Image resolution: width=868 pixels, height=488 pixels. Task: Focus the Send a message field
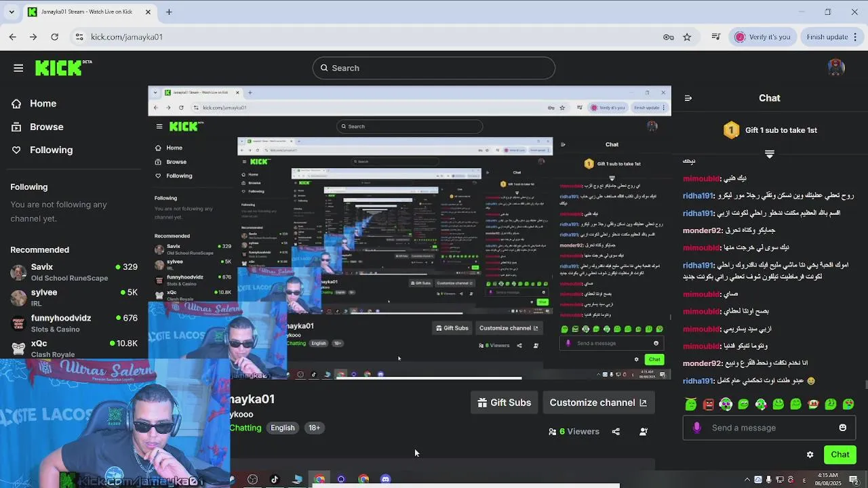point(770,428)
